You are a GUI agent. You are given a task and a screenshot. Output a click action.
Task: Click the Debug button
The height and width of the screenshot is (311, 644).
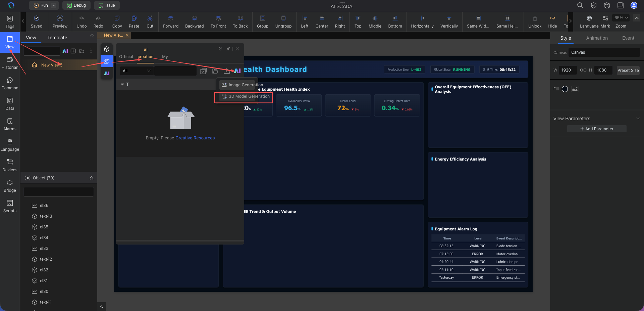[x=76, y=5]
